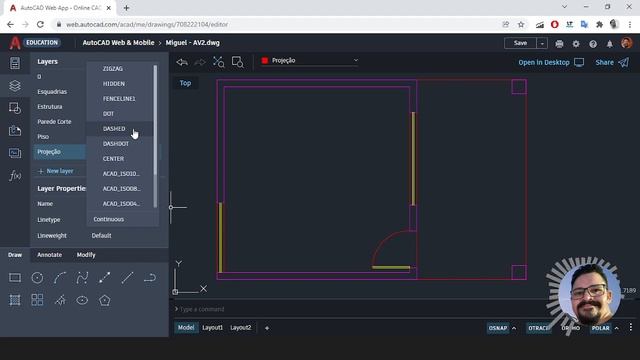Open status bar three-dots more menu
Viewport: 640px width, 360px height.
pyautogui.click(x=631, y=327)
